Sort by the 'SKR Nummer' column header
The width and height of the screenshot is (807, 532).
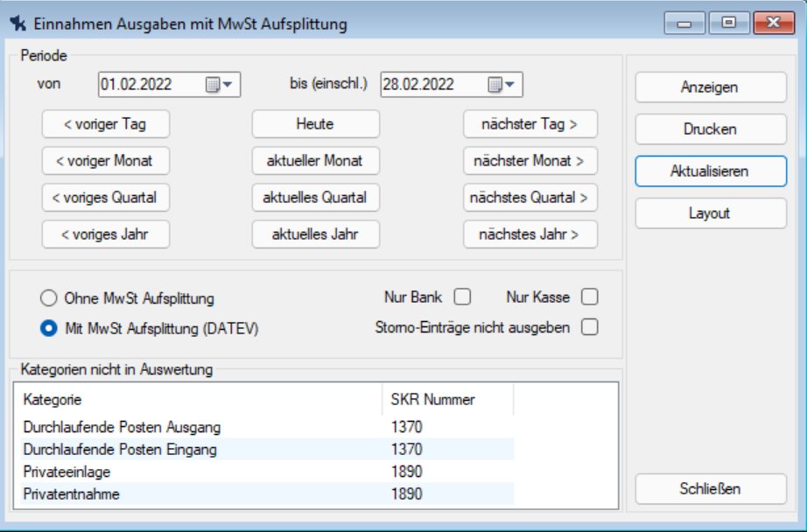point(433,400)
